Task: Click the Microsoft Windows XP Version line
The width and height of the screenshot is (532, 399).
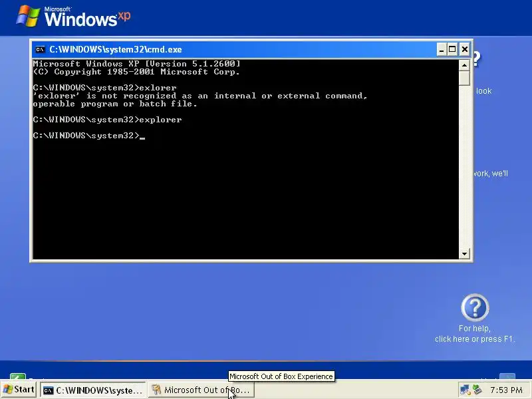Action: click(x=136, y=64)
